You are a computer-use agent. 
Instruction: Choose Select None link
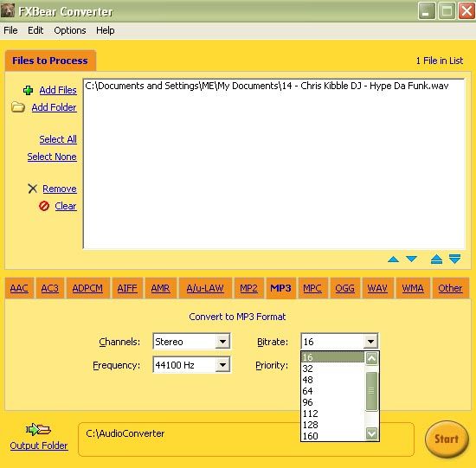pyautogui.click(x=52, y=157)
